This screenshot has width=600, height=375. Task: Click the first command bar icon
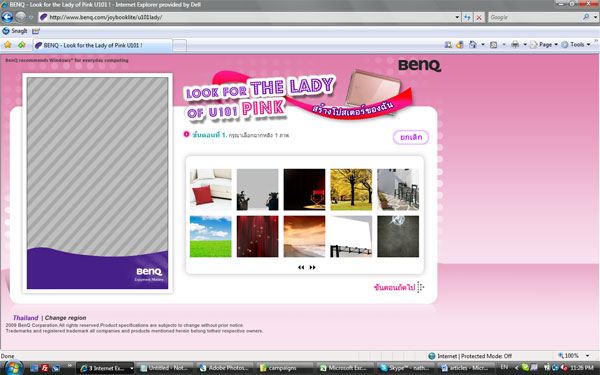(x=448, y=45)
